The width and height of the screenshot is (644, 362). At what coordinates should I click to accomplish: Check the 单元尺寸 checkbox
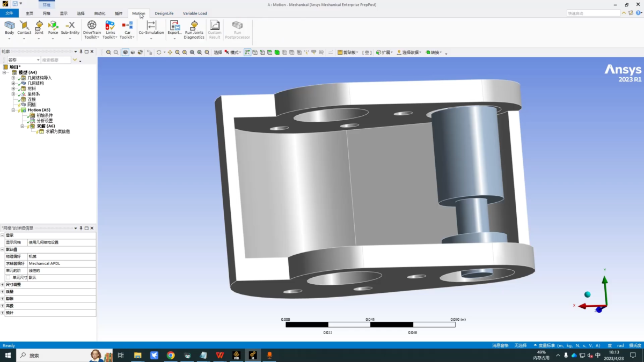tap(9, 278)
